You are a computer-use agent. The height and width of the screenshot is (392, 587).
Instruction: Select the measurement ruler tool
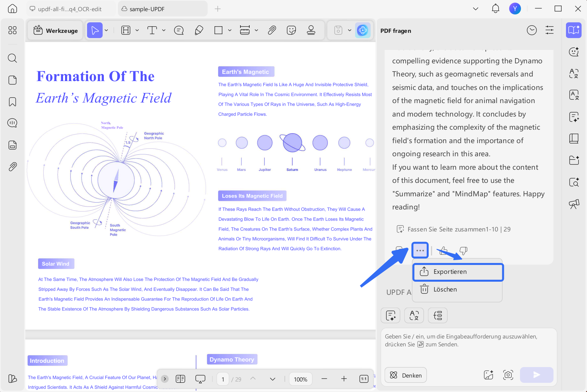(x=245, y=31)
